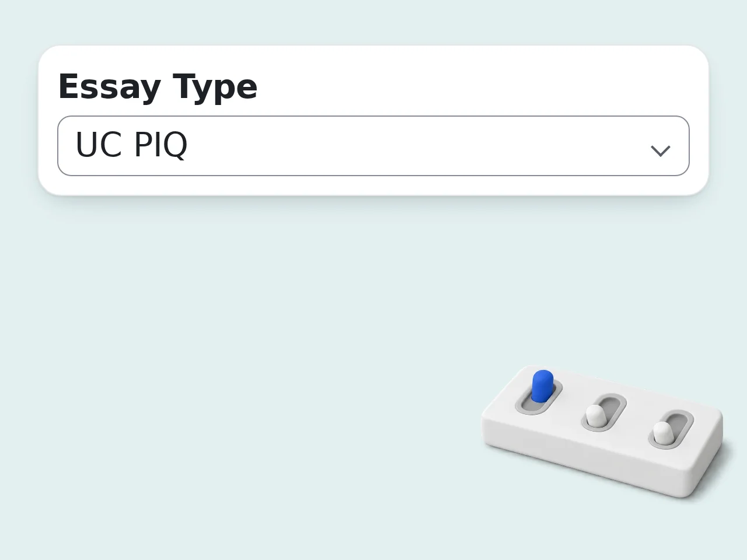The image size is (747, 560).
Task: Click the blue knob of the first switch
Action: click(x=542, y=386)
